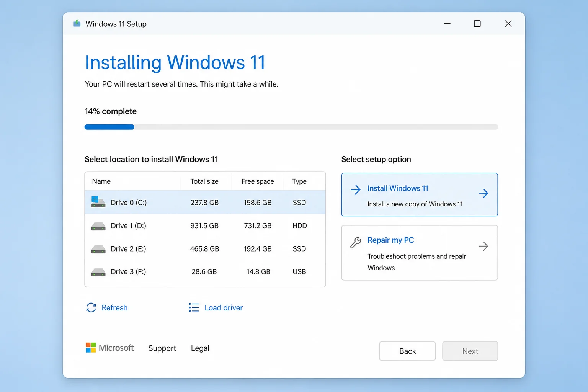Click 'Your PC will restart several times' text

click(141, 84)
